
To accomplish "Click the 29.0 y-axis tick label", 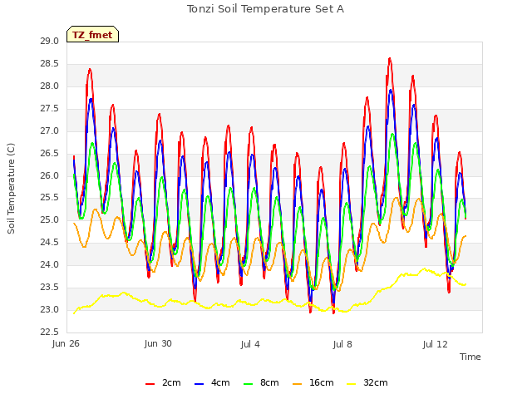I will pos(50,42).
